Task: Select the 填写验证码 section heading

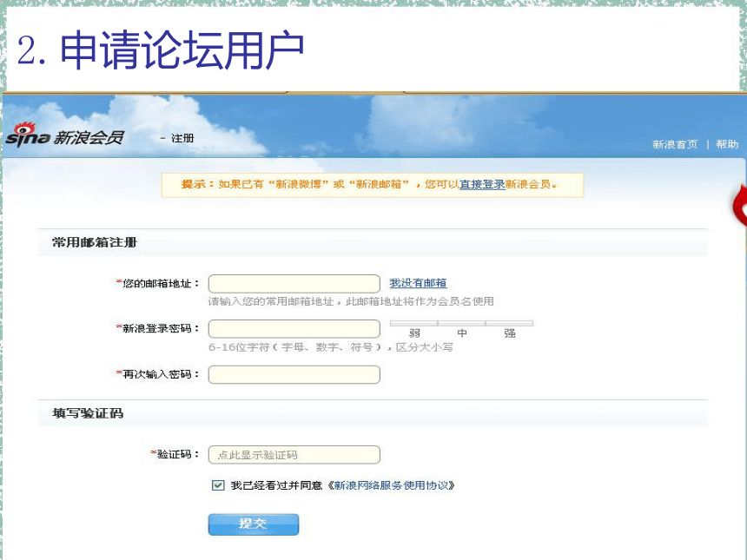Action: [88, 413]
